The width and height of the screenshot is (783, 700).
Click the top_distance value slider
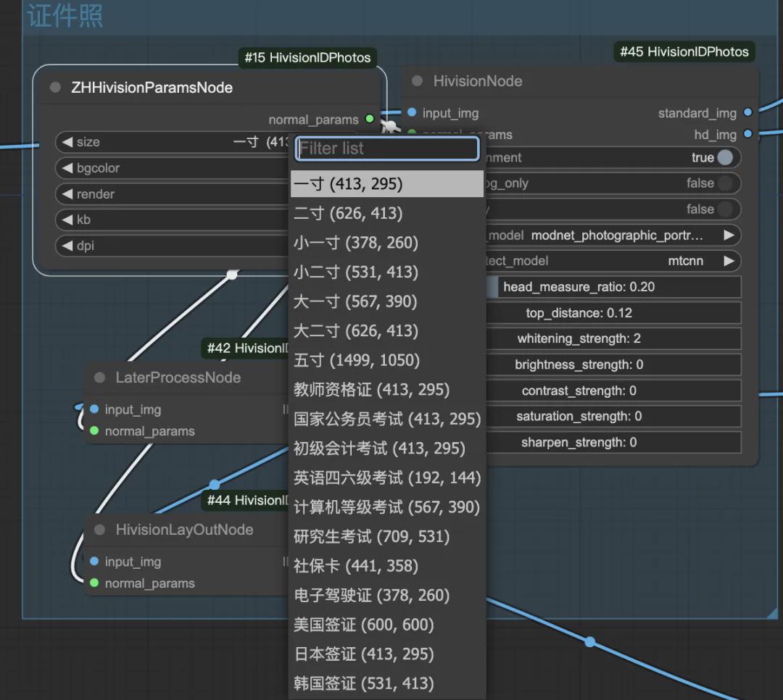pyautogui.click(x=613, y=312)
